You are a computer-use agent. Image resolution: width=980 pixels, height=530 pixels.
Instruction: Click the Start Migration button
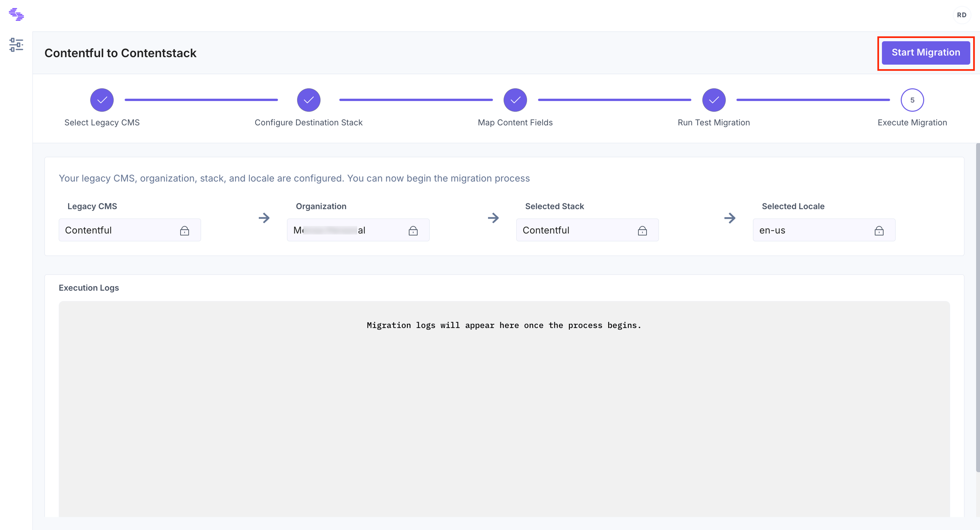coord(926,53)
